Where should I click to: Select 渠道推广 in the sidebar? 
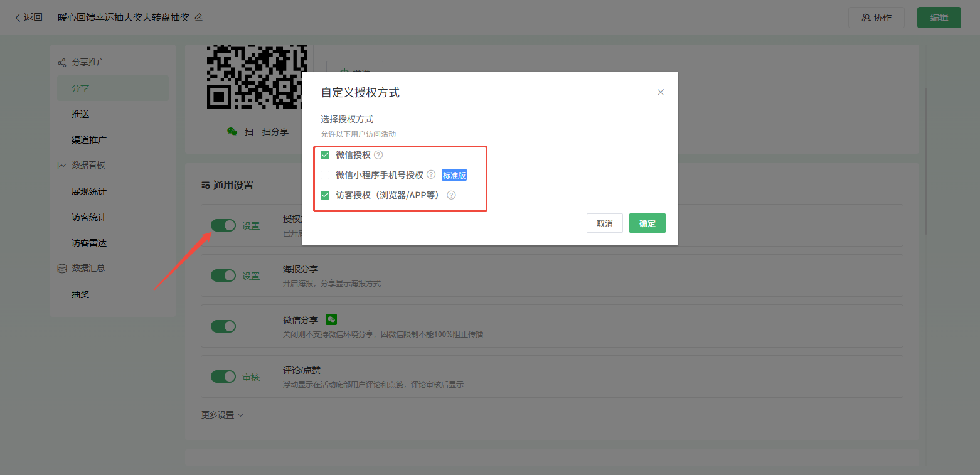coord(89,140)
